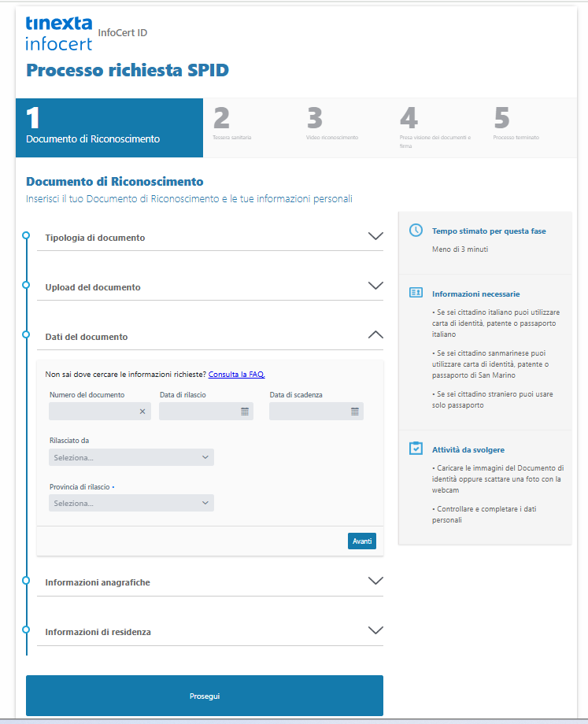This screenshot has height=724, width=588.
Task: Open the Consulta la FAQ link
Action: click(236, 375)
